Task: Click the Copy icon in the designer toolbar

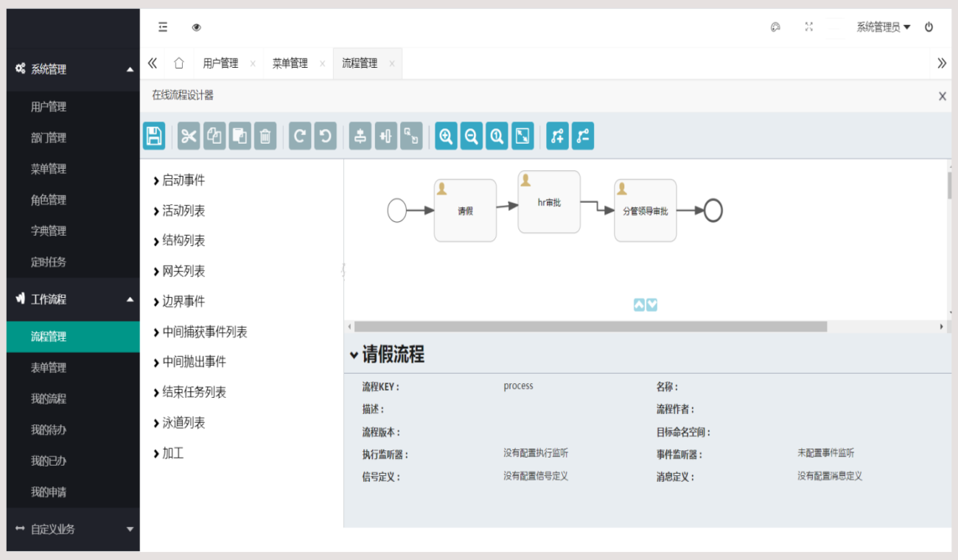Action: pos(214,136)
